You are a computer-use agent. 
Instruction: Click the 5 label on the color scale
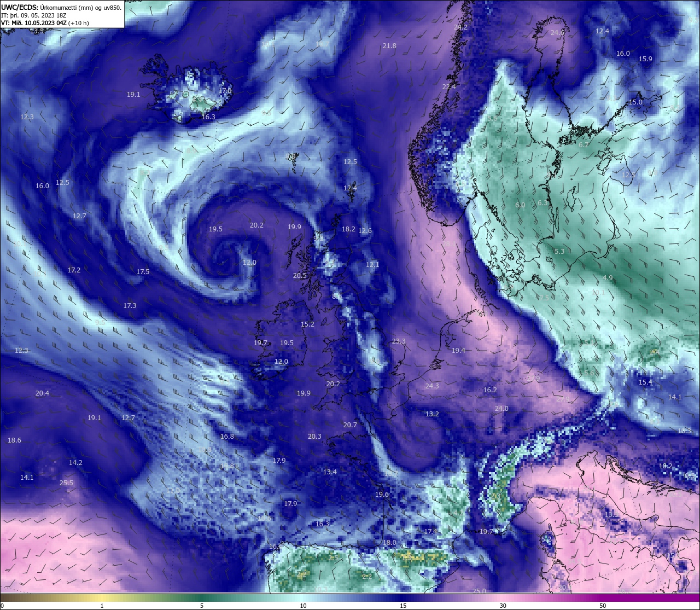202,606
